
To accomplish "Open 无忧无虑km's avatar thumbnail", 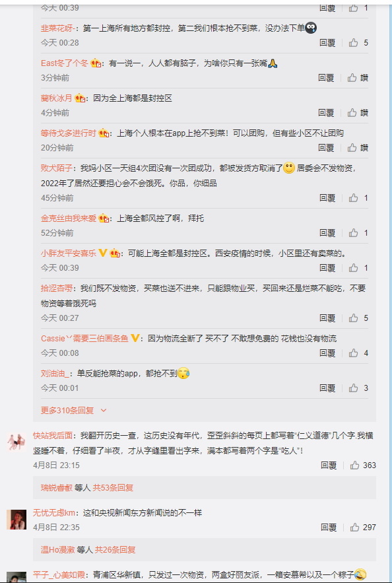I will pyautogui.click(x=16, y=520).
